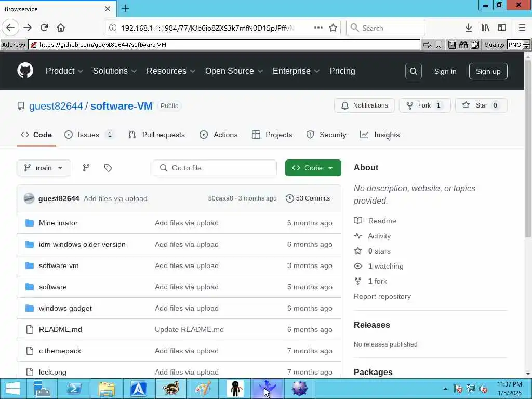Image resolution: width=532 pixels, height=399 pixels.
Task: Show hidden system tray icons arrow
Action: (x=445, y=389)
